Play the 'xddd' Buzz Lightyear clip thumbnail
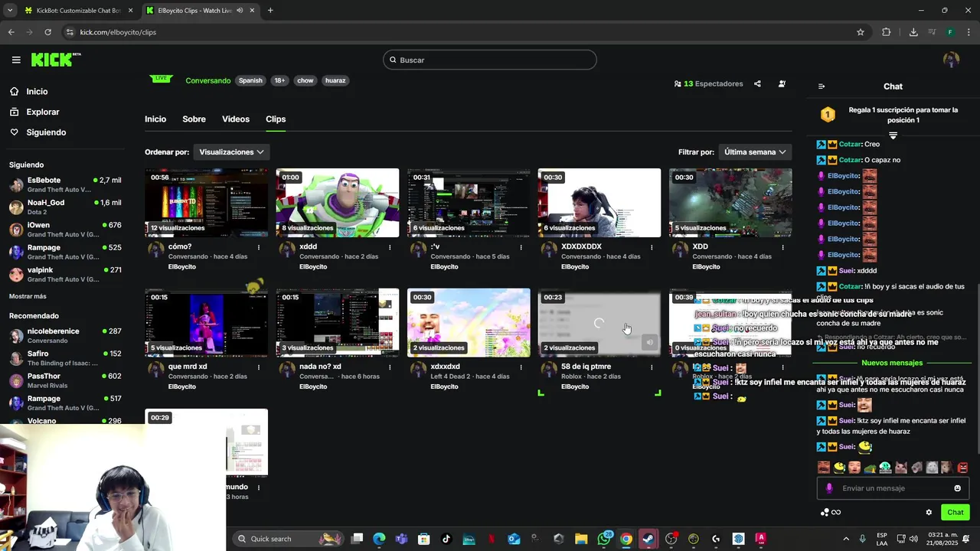The height and width of the screenshot is (551, 980). (x=338, y=203)
